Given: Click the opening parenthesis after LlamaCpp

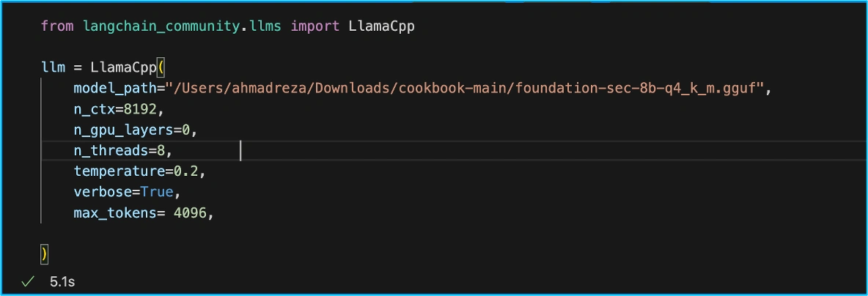Looking at the screenshot, I should tap(161, 67).
